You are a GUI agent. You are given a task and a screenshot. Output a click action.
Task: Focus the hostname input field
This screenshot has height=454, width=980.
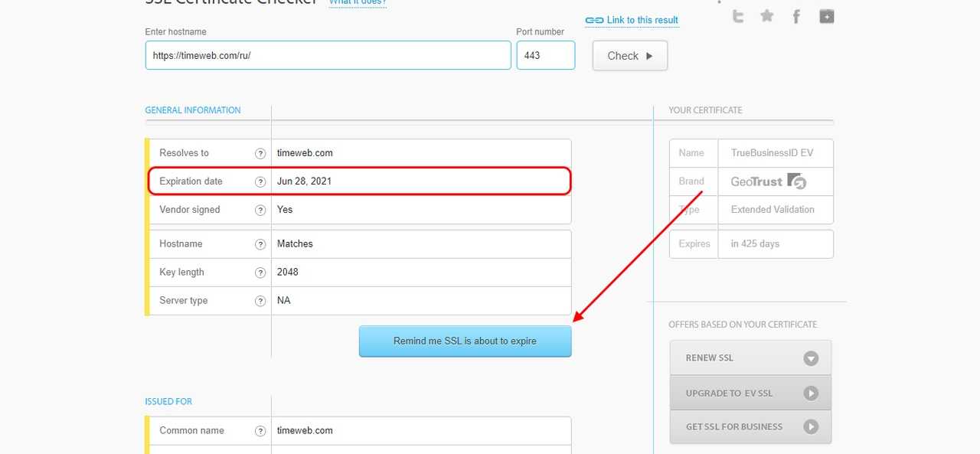[x=328, y=56]
